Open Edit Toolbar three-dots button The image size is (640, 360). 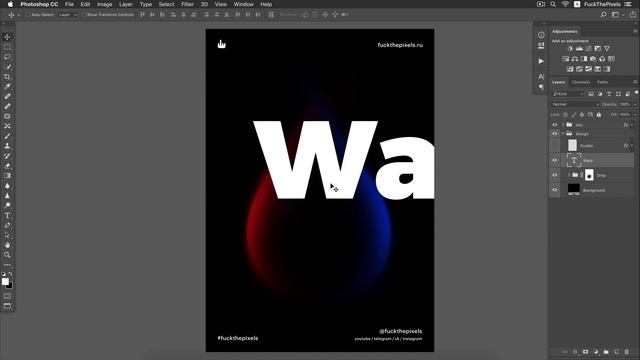(x=7, y=265)
